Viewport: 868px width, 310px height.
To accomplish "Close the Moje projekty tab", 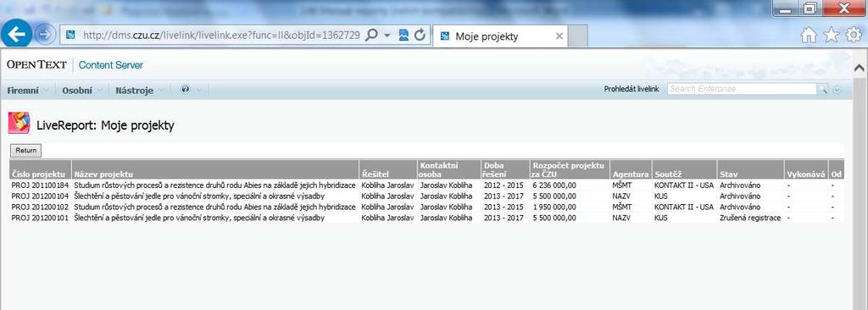I will click(x=559, y=36).
